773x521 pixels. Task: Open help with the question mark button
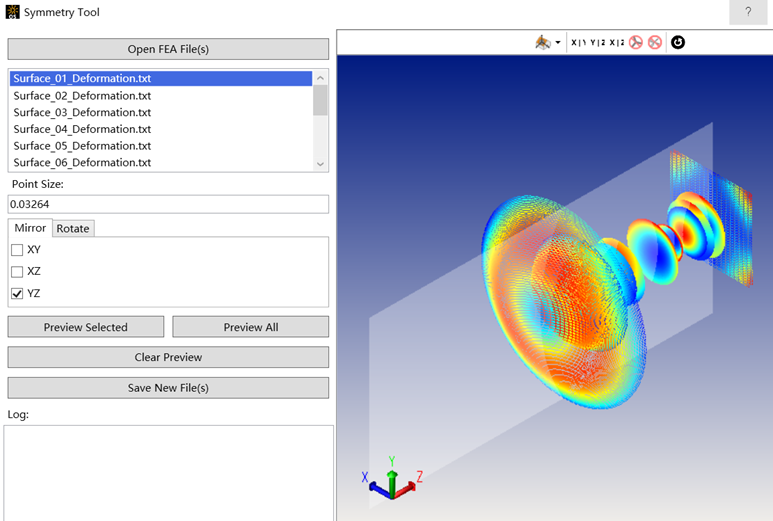coord(747,12)
